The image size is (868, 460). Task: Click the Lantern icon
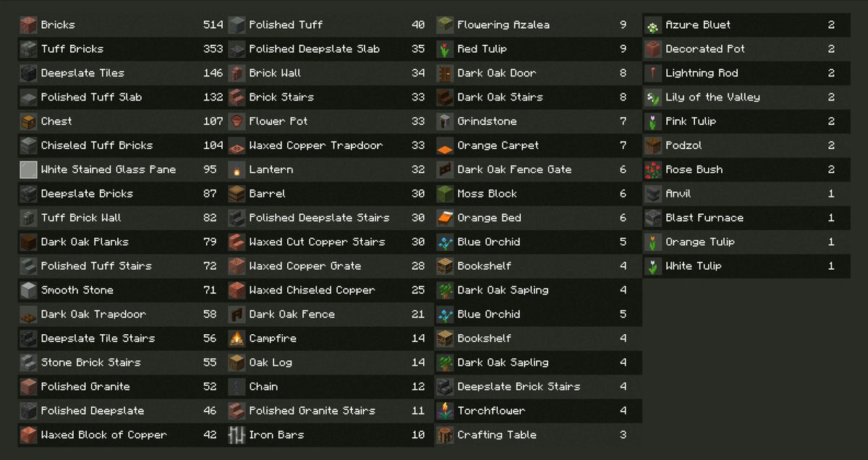pyautogui.click(x=237, y=170)
